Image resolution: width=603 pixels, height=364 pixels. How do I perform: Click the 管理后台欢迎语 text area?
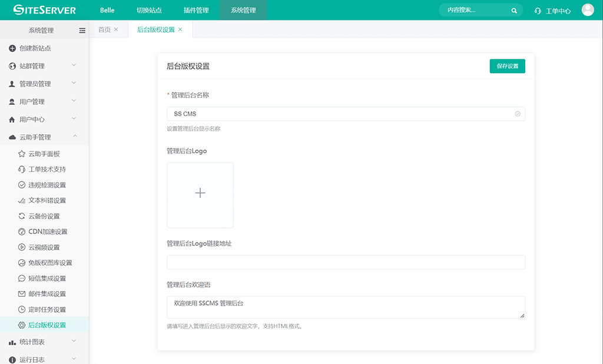pyautogui.click(x=346, y=307)
